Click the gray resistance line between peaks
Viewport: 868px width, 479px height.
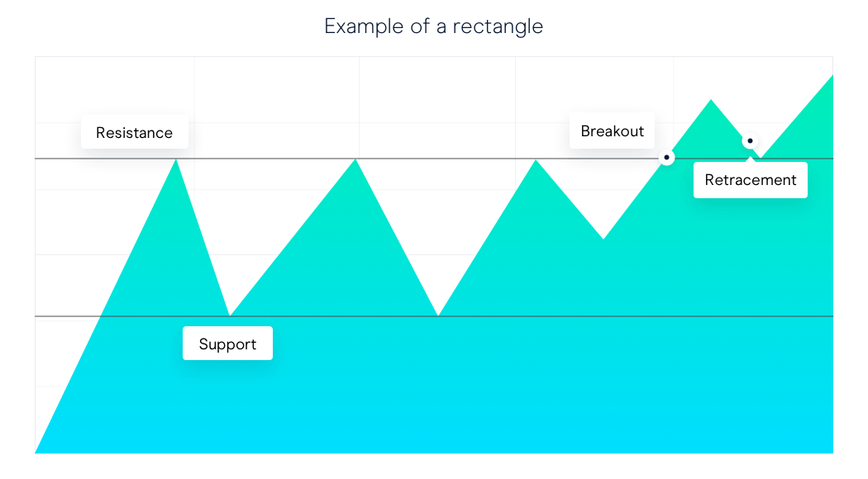(265, 159)
